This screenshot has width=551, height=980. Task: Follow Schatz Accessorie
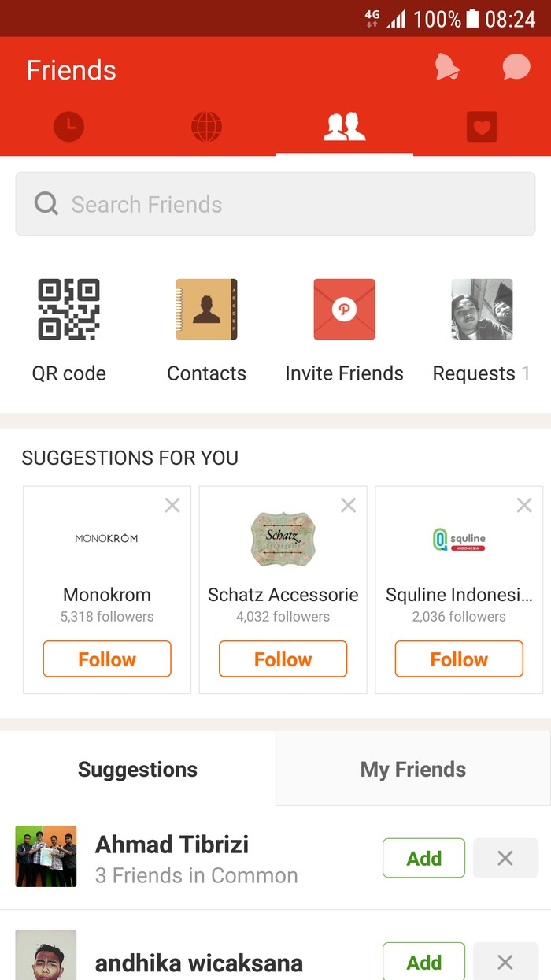click(283, 659)
